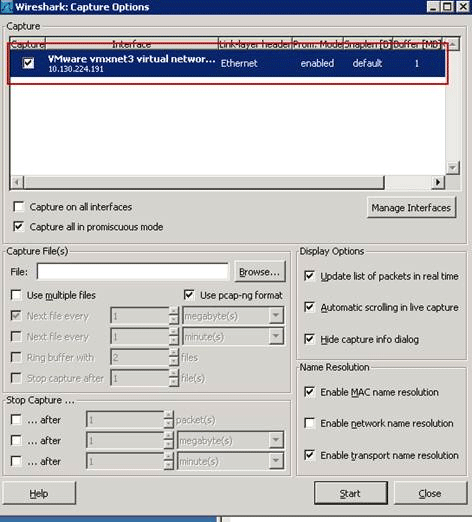Screen dimensions: 472x522
Task: Click the horizontal scroll left arrow
Action: pyautogui.click(x=17, y=182)
